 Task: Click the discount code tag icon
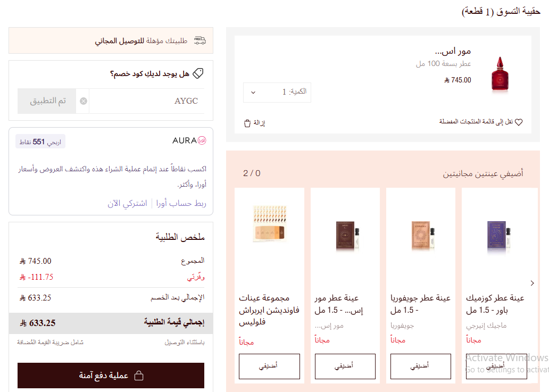(197, 73)
